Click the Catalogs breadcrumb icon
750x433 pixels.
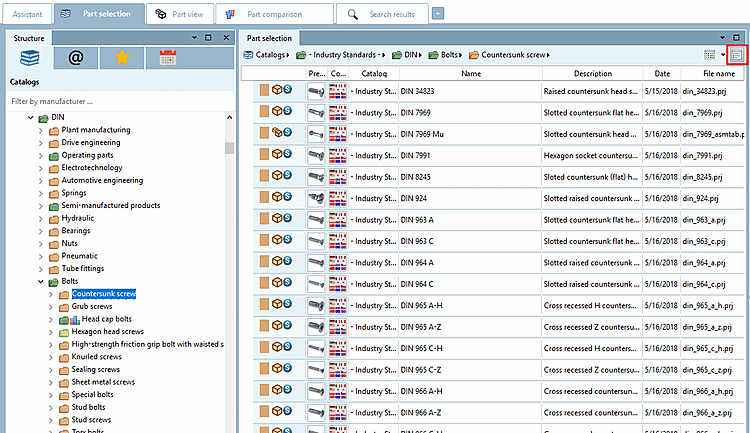click(x=248, y=55)
